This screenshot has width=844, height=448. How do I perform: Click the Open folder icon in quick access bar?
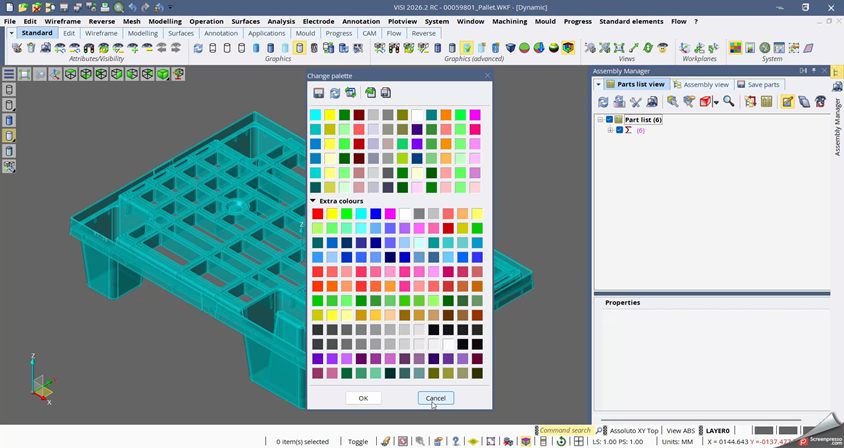[23, 8]
